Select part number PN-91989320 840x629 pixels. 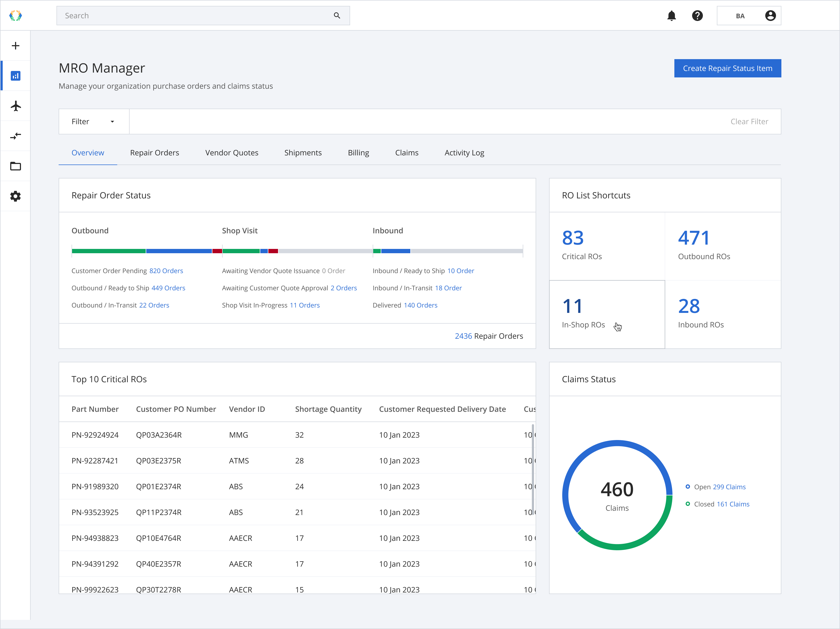pyautogui.click(x=95, y=487)
